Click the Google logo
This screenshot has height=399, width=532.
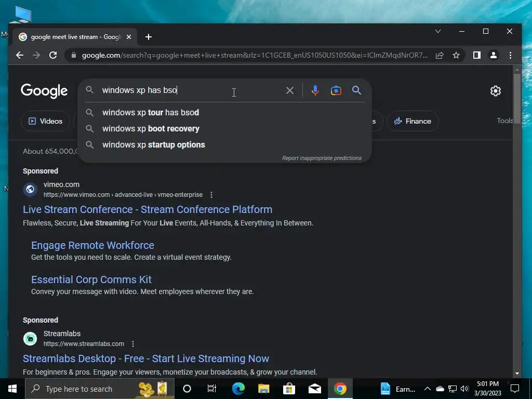coord(44,91)
